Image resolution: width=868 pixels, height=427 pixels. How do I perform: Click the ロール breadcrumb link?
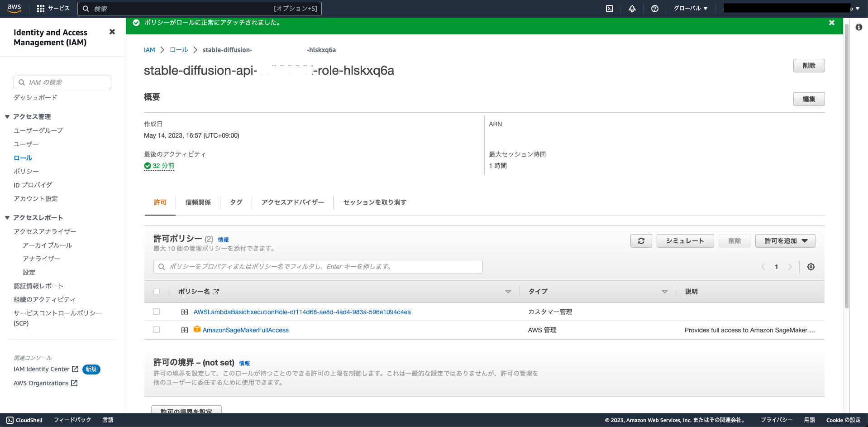click(179, 50)
